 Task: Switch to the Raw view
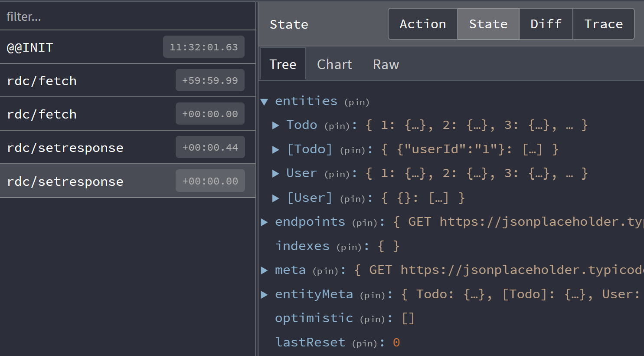(x=386, y=64)
